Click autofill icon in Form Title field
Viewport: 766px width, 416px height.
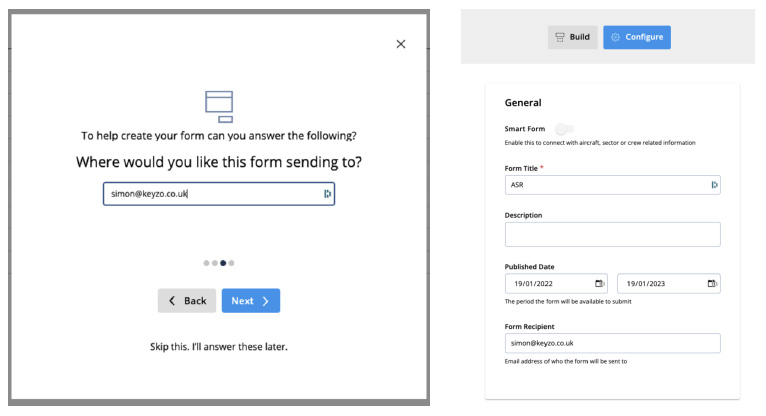714,185
